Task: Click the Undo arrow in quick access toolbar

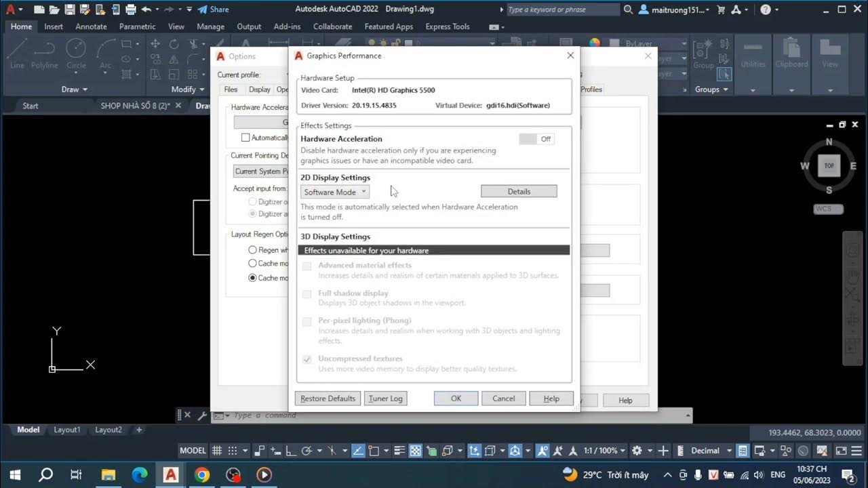Action: pos(146,9)
